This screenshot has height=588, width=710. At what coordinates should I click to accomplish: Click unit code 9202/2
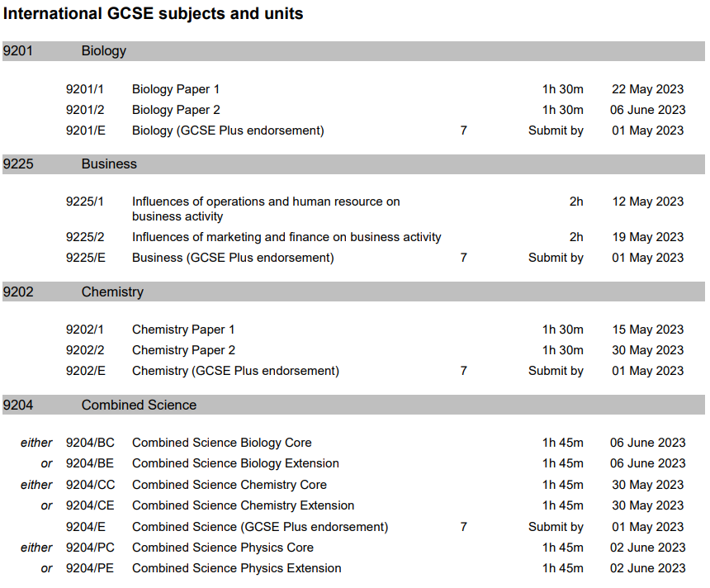(85, 350)
